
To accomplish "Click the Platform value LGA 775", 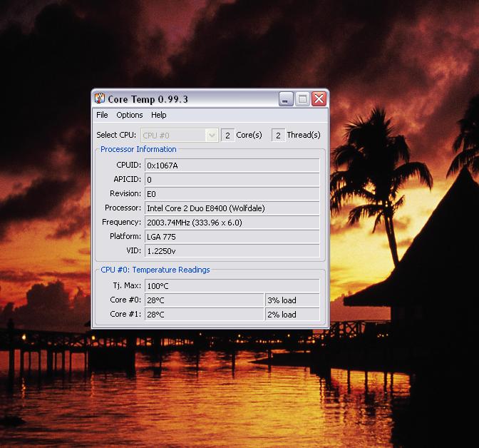I will click(232, 237).
